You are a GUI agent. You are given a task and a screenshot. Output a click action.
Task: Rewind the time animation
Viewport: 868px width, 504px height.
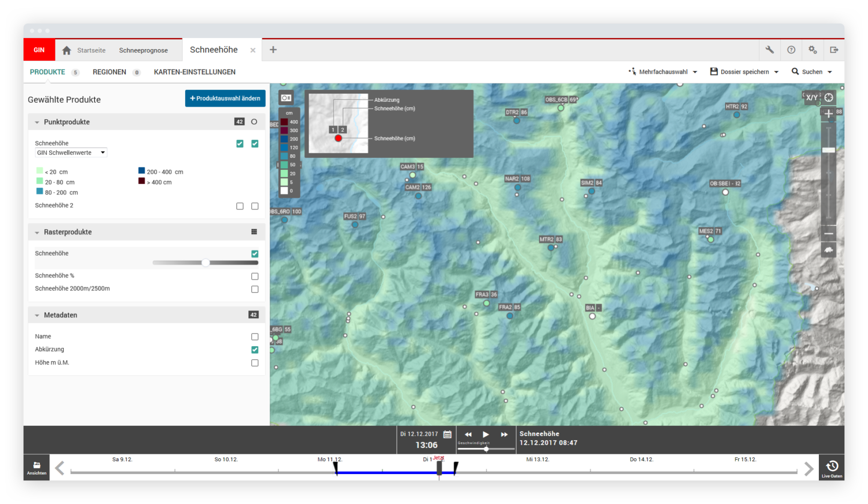(x=468, y=435)
